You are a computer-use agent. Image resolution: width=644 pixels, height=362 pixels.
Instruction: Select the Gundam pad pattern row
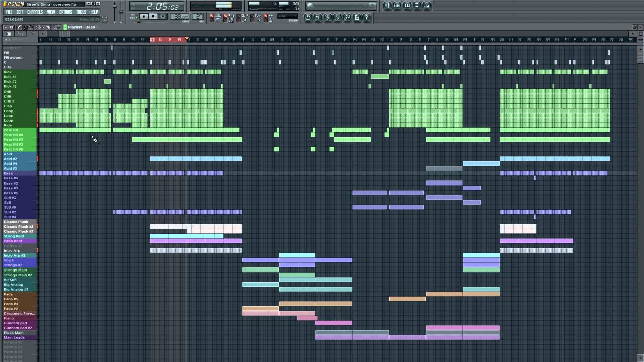(x=19, y=323)
